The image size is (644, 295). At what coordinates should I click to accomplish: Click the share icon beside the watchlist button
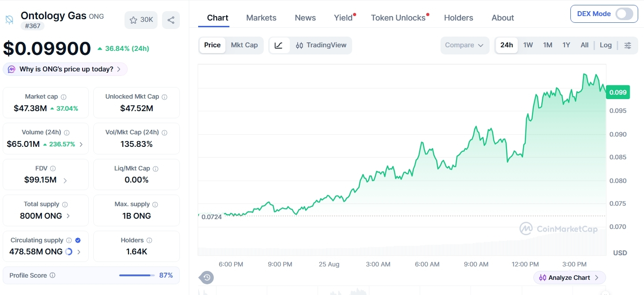click(x=171, y=20)
